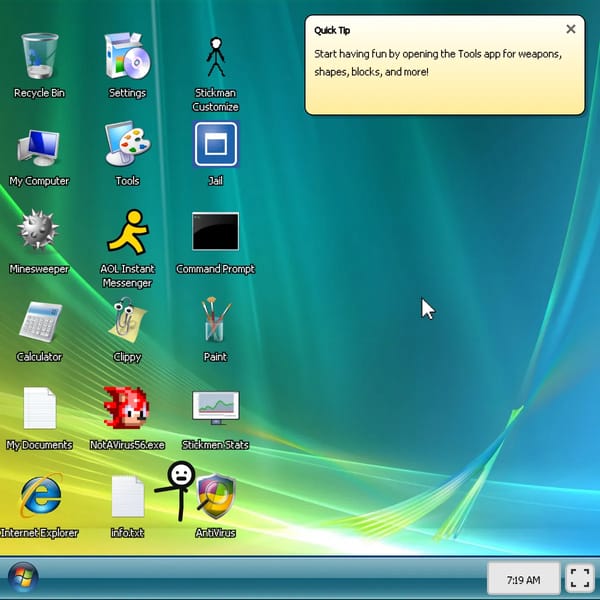Launch Paint from desktop
Viewport: 600px width, 600px height.
click(216, 320)
